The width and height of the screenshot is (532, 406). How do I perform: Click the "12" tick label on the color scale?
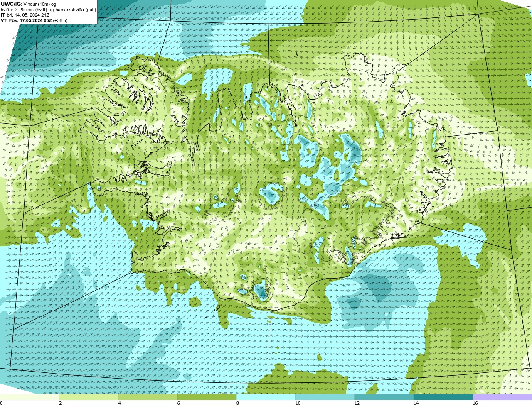(x=357, y=403)
